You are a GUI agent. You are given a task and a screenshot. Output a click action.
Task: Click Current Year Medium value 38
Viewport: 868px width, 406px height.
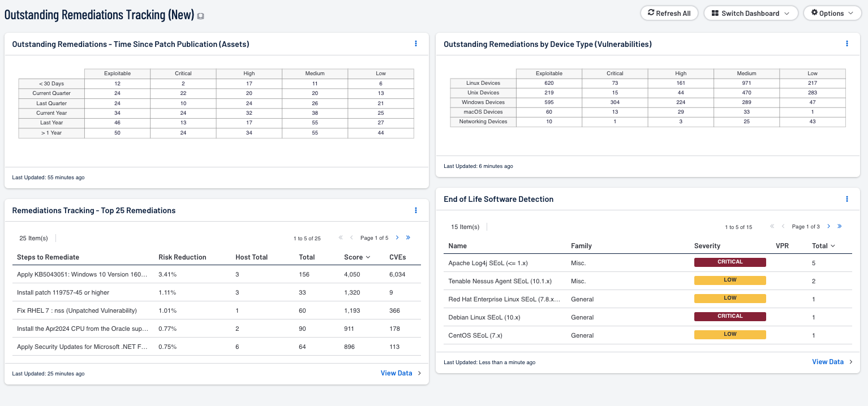click(x=315, y=113)
